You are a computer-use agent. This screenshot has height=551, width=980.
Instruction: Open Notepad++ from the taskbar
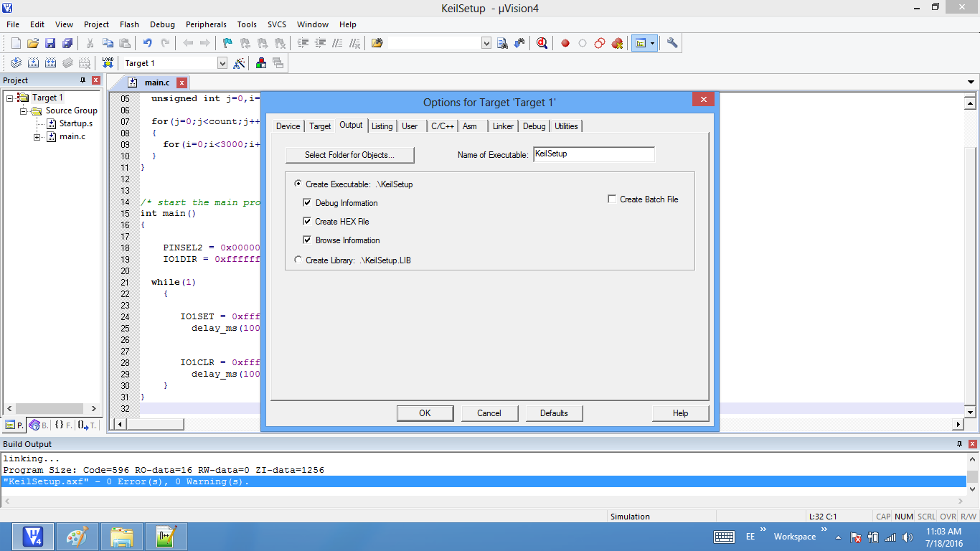point(166,537)
